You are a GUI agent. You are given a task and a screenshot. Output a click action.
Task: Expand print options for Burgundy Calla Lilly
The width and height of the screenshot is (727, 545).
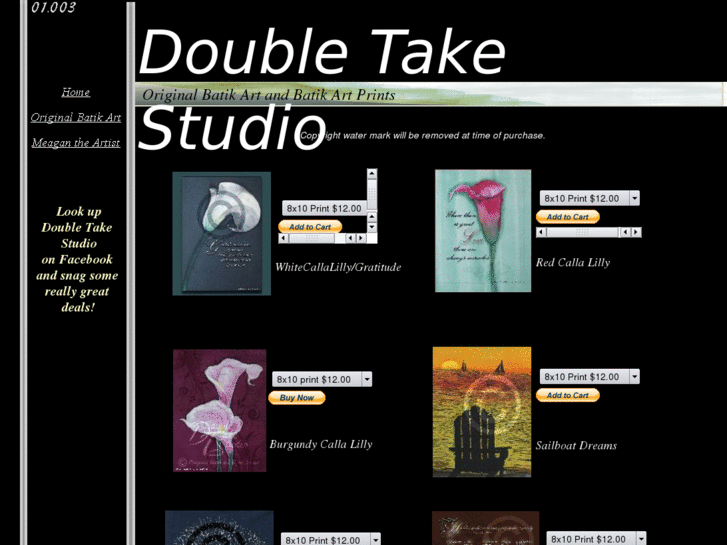(x=322, y=379)
